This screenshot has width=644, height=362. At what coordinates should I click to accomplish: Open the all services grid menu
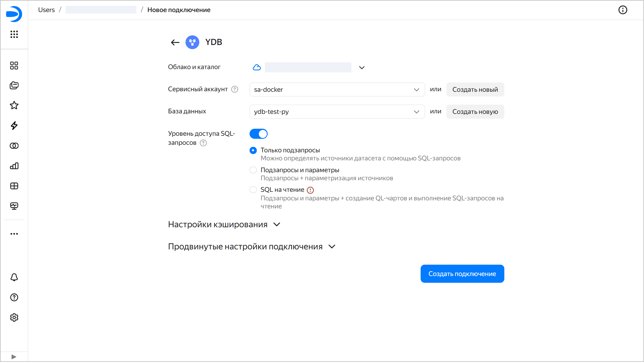coord(14,34)
